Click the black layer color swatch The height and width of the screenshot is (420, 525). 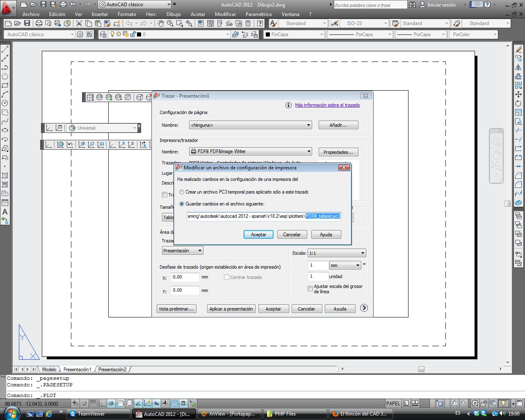[x=139, y=34]
